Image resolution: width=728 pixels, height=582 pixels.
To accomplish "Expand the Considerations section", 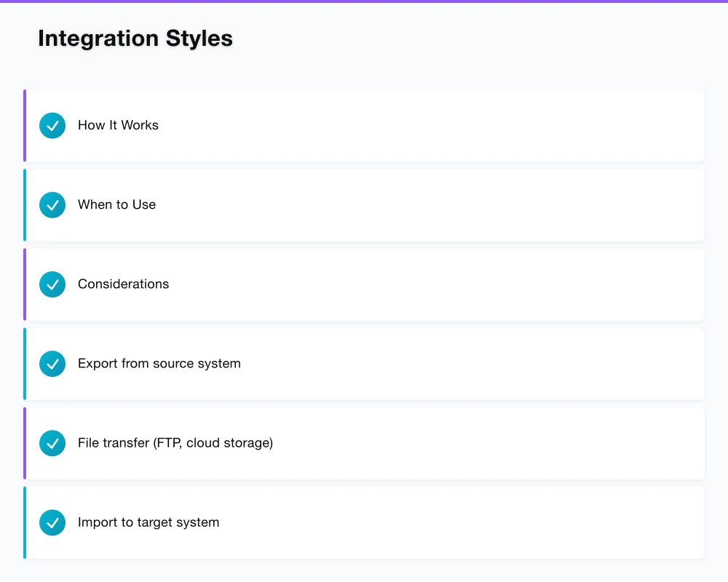I will (x=364, y=284).
